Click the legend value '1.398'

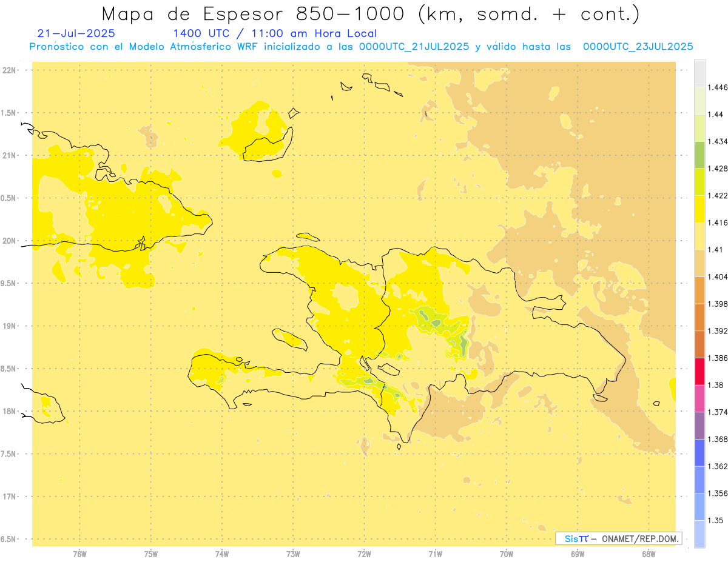[x=717, y=304]
